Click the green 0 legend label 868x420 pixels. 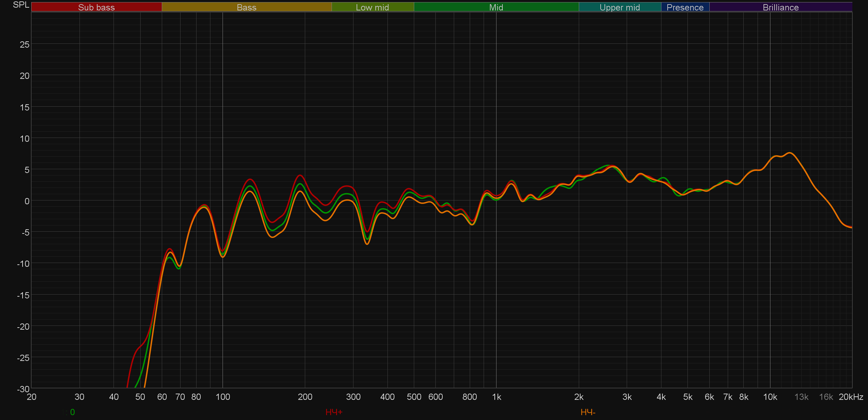72,412
